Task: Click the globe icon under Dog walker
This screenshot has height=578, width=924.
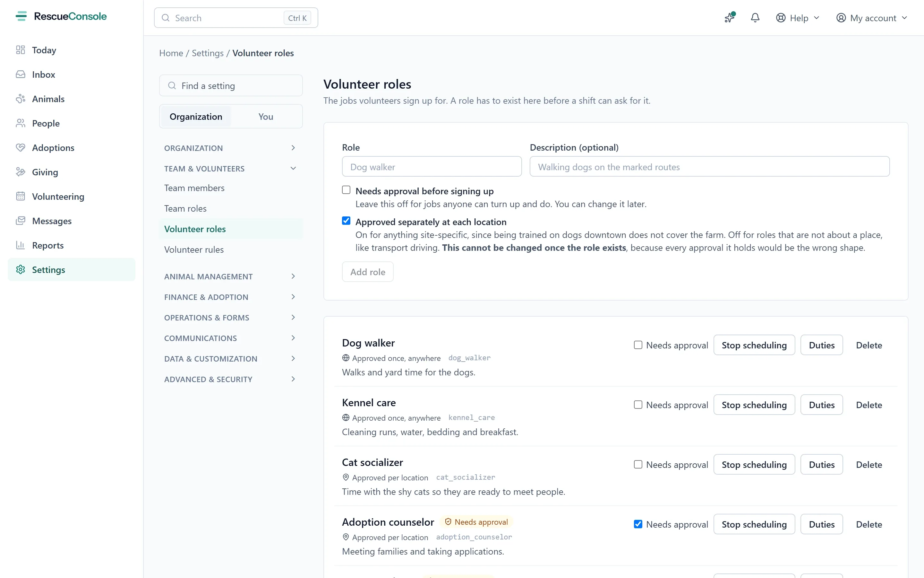Action: point(346,358)
